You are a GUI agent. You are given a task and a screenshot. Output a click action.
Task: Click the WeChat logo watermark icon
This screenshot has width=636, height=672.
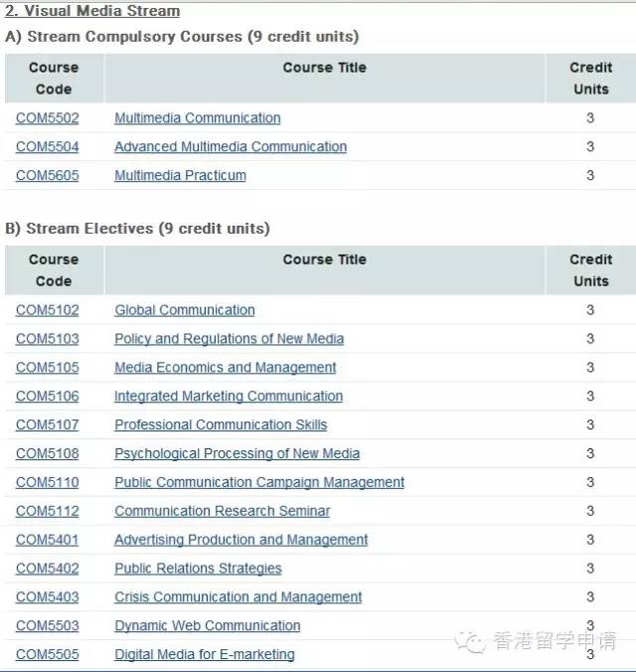point(470,642)
